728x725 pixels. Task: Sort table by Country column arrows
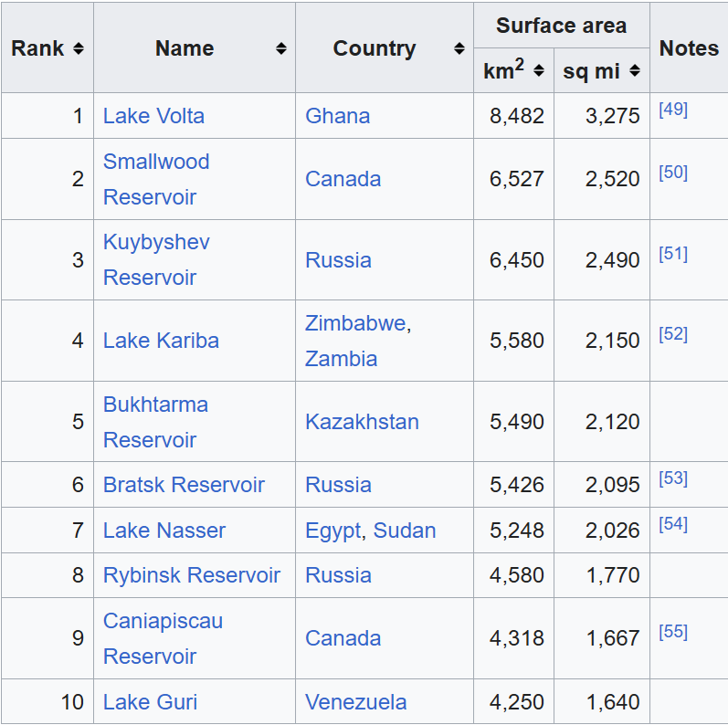(x=459, y=48)
